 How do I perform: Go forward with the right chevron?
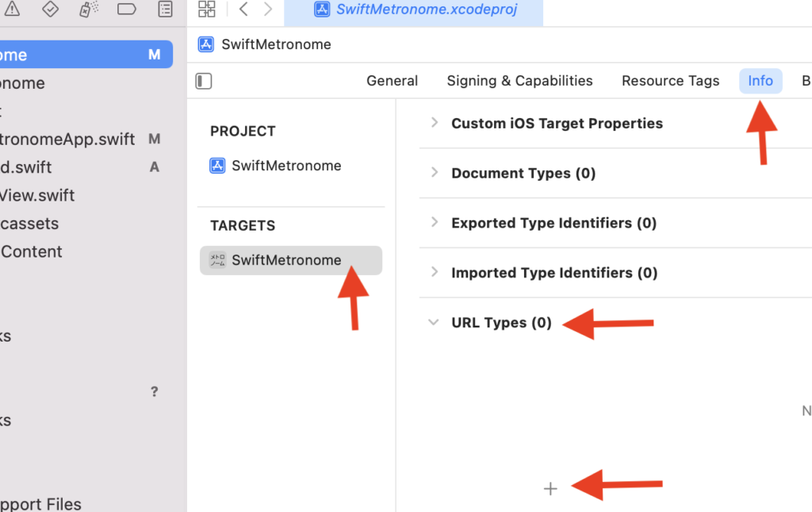click(x=268, y=9)
